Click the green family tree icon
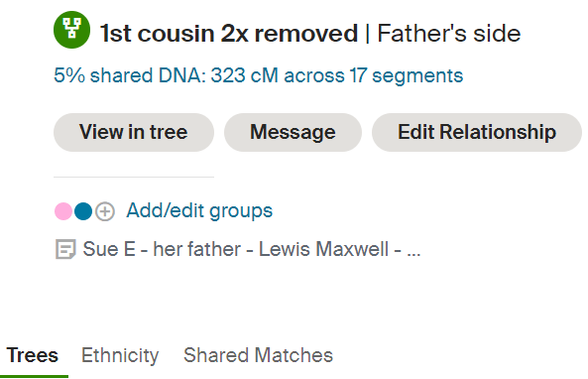The image size is (588, 379). click(x=71, y=30)
